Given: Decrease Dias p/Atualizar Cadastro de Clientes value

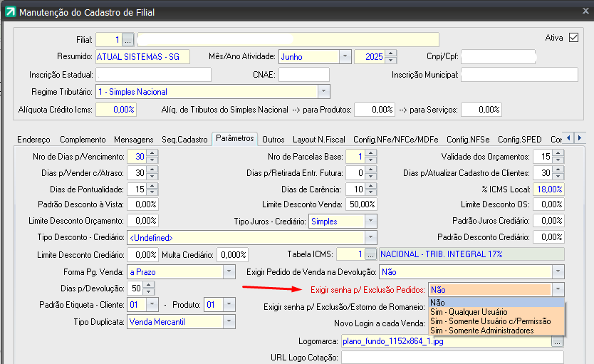Looking at the screenshot, I should pyautogui.click(x=558, y=176).
